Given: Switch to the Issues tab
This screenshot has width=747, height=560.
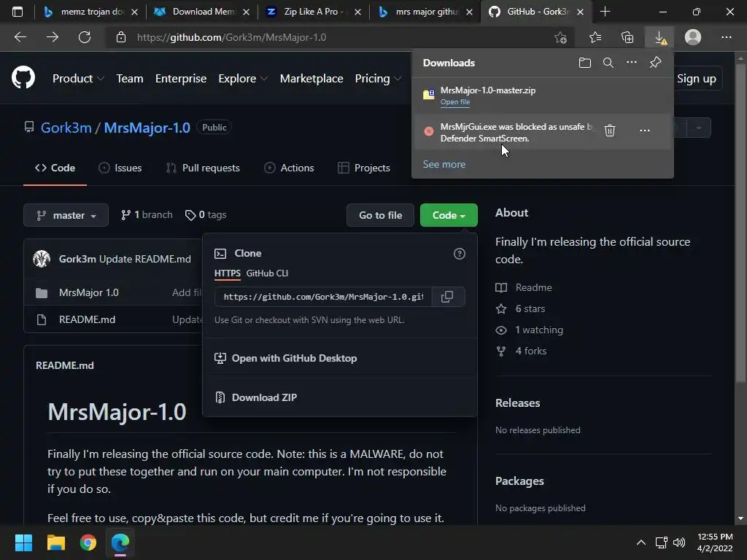Looking at the screenshot, I should pos(120,168).
